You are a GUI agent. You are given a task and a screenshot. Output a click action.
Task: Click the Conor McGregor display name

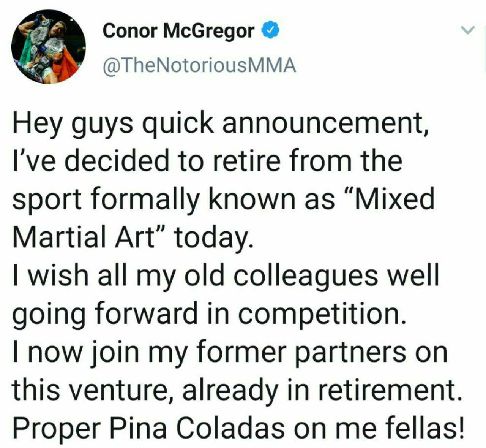click(x=178, y=31)
